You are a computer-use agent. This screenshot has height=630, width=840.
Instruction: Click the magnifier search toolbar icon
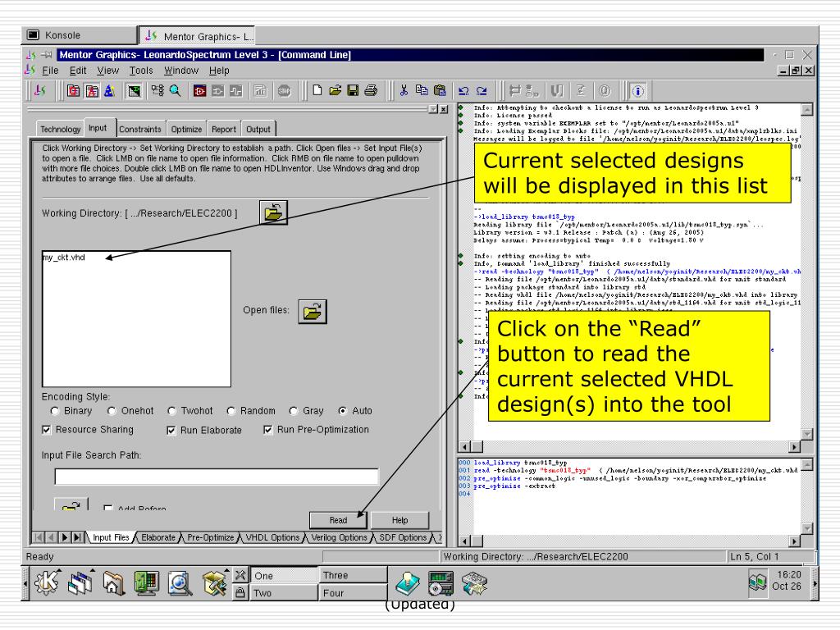[x=176, y=90]
